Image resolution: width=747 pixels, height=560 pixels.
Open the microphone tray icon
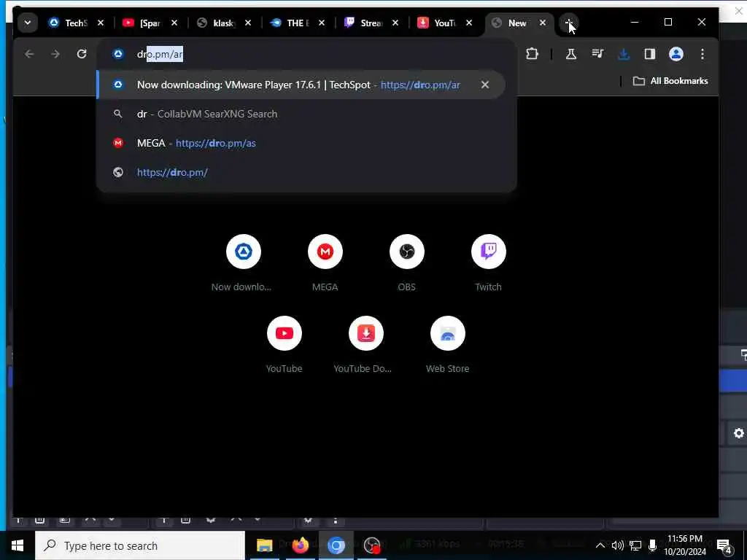click(653, 545)
